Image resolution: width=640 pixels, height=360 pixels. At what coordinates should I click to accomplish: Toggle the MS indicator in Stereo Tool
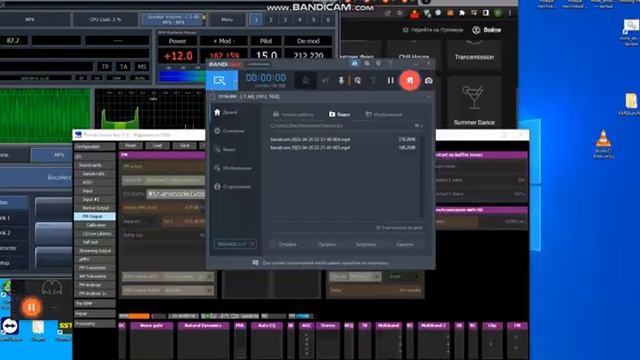pyautogui.click(x=142, y=67)
